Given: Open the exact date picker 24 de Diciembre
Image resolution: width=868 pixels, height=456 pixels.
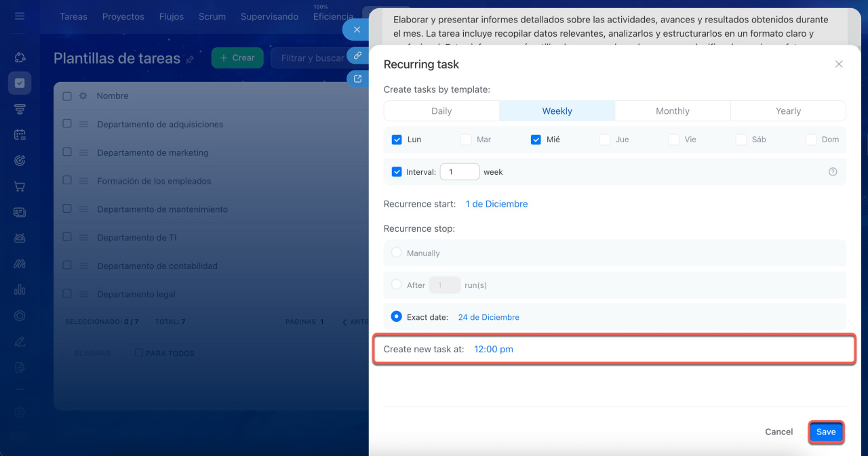Looking at the screenshot, I should 488,317.
